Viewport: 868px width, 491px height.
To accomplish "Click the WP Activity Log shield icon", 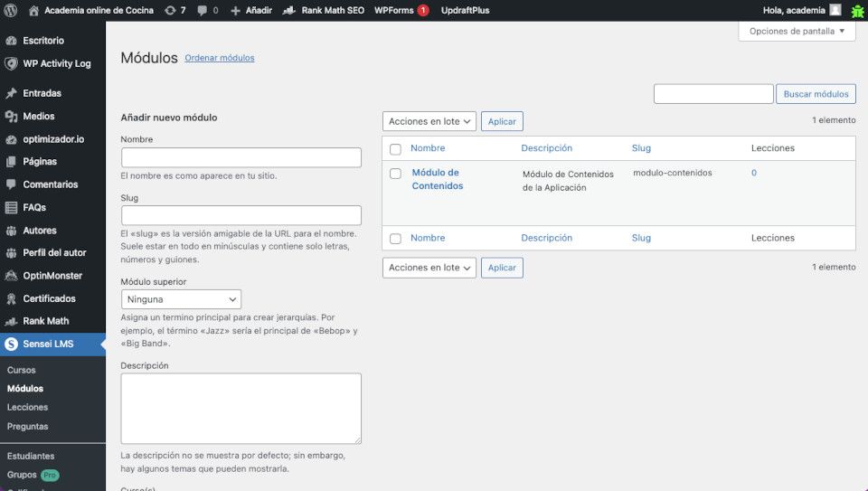I will pos(11,63).
